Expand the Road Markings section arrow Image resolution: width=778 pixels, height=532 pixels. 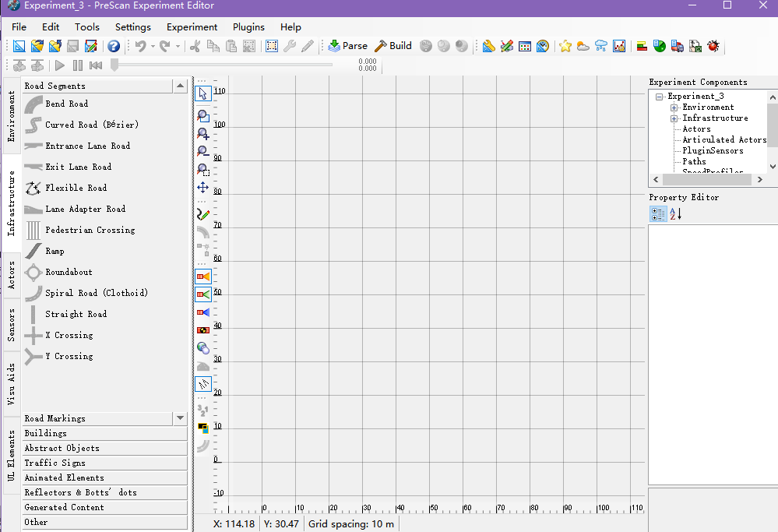[x=180, y=418]
